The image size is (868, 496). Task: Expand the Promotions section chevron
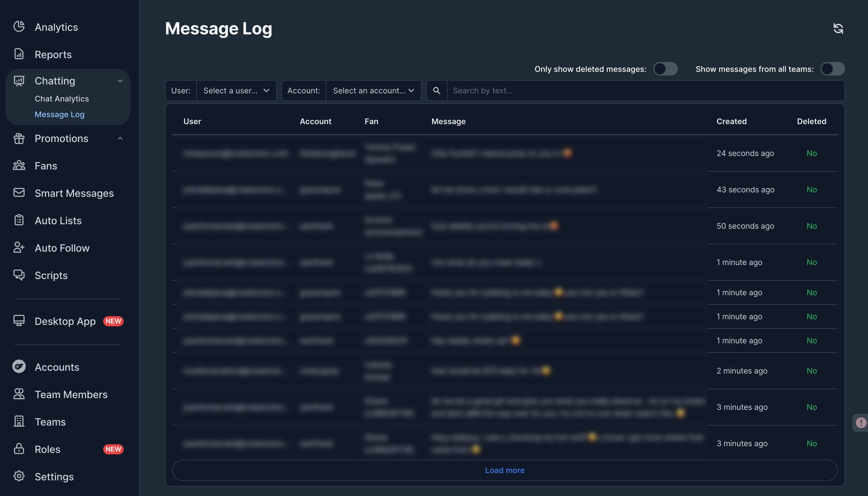tap(120, 138)
